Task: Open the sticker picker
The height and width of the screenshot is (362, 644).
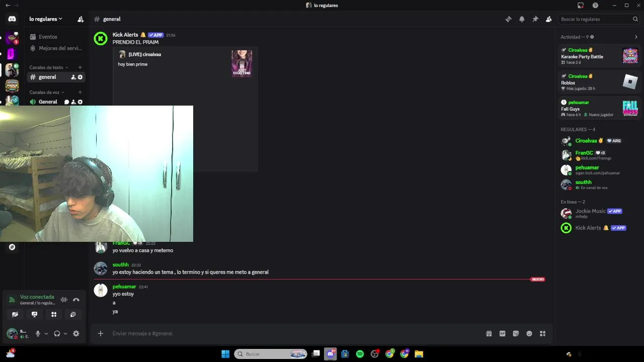Action: (x=516, y=333)
